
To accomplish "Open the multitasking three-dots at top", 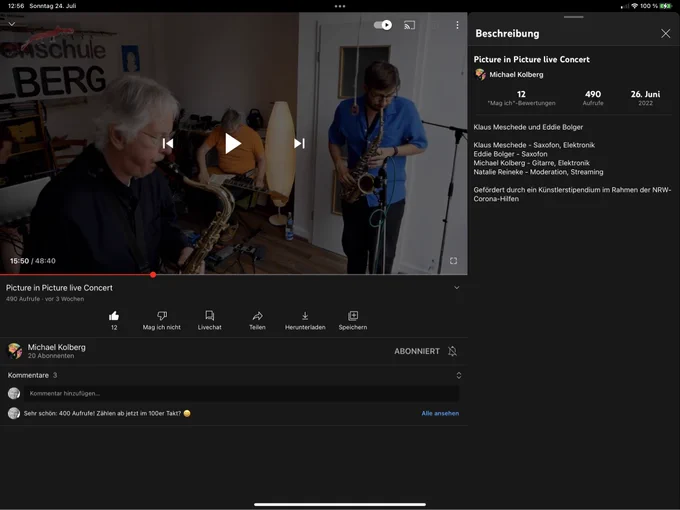I will (x=340, y=6).
